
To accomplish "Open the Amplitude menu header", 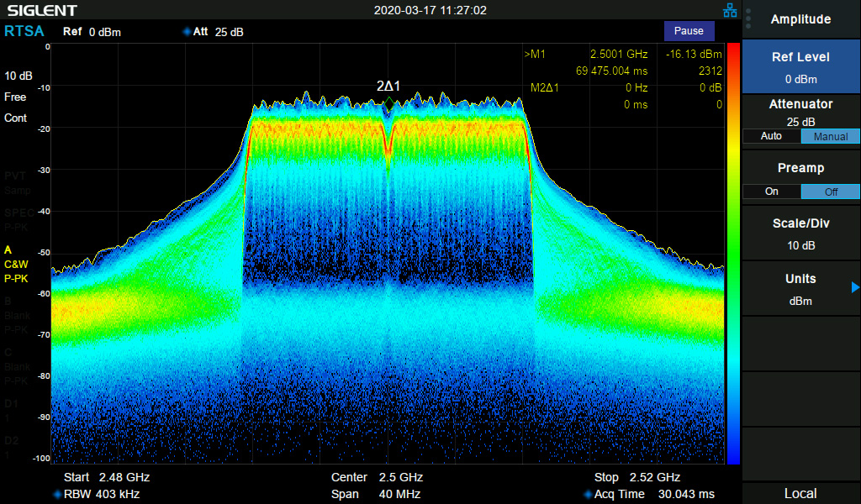I will (800, 19).
